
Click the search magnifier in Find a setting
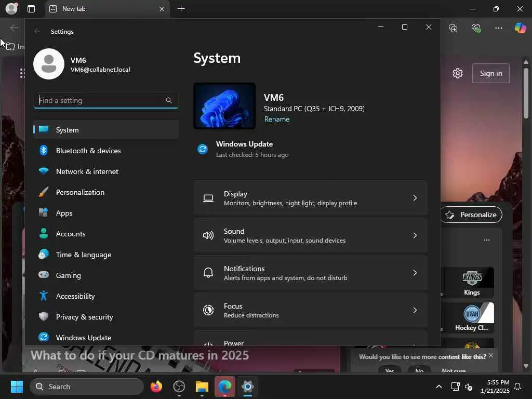tap(169, 100)
